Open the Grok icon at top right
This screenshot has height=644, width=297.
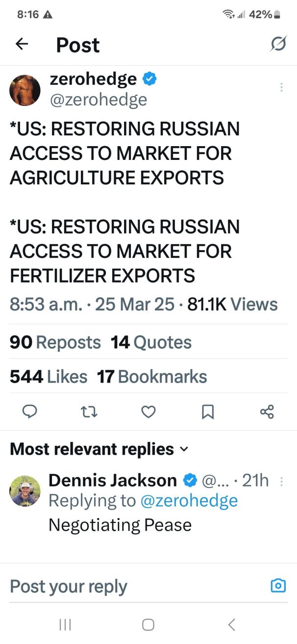pyautogui.click(x=278, y=45)
